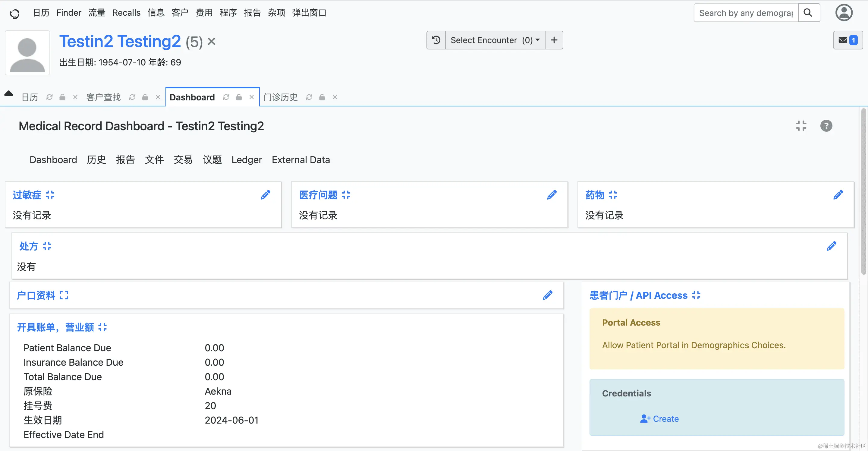This screenshot has height=451, width=868.
Task: Switch to the 门诊历史 tab
Action: click(x=280, y=97)
